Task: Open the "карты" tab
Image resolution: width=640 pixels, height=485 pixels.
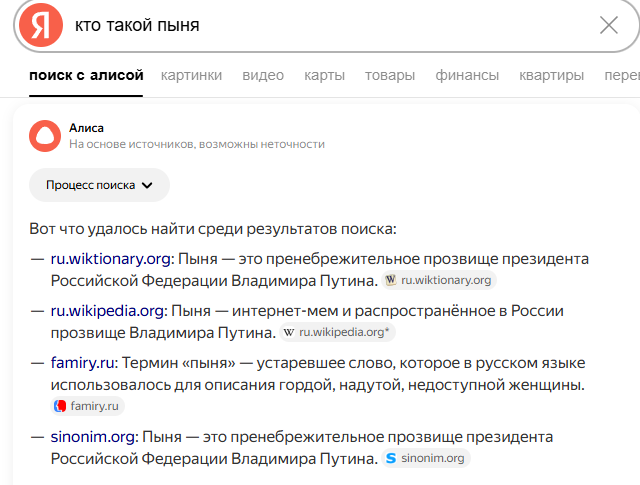Action: click(x=325, y=75)
